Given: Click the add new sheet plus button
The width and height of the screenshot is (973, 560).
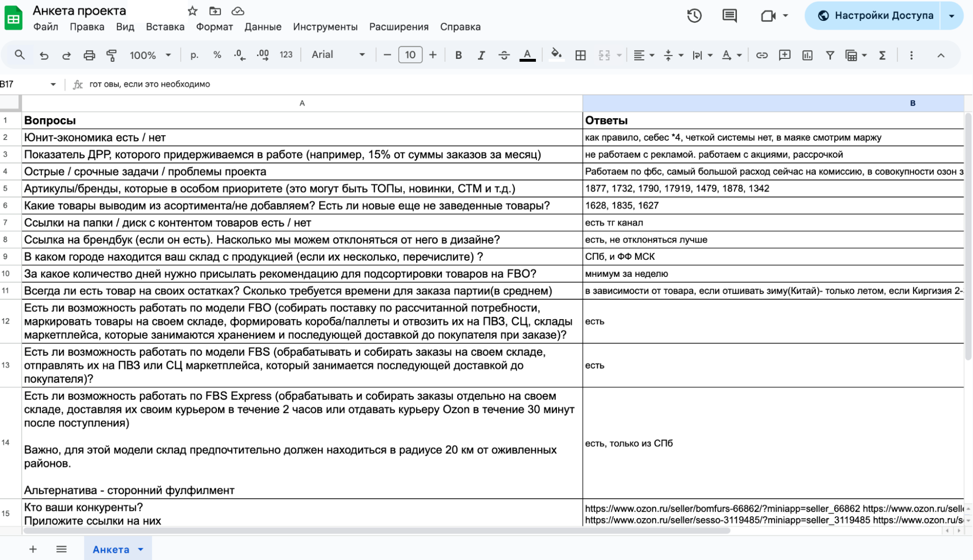Looking at the screenshot, I should pos(33,549).
